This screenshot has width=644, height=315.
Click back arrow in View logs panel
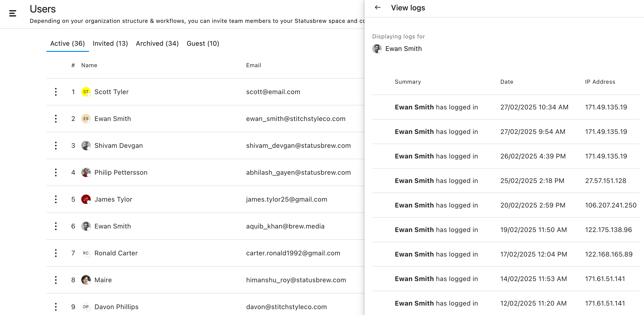pos(378,8)
